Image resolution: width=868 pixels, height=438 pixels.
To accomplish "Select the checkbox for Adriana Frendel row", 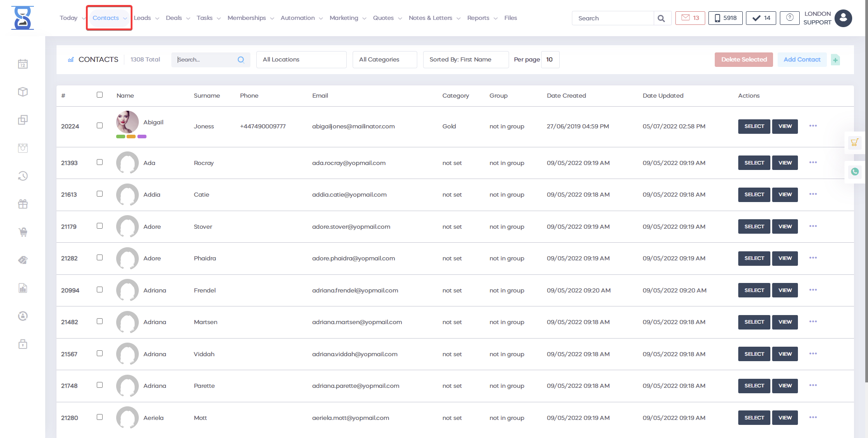I will tap(99, 290).
